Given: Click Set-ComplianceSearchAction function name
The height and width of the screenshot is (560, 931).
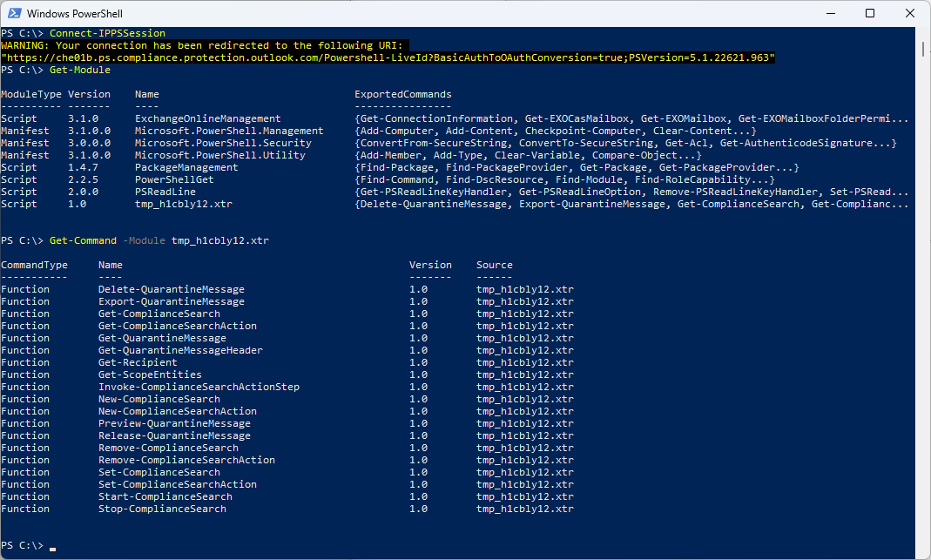Looking at the screenshot, I should pyautogui.click(x=178, y=484).
